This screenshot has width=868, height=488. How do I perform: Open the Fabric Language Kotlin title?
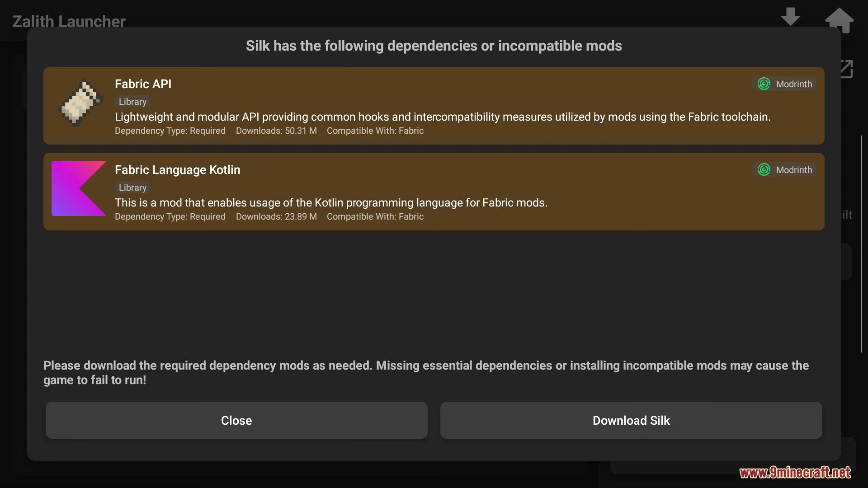(x=177, y=170)
